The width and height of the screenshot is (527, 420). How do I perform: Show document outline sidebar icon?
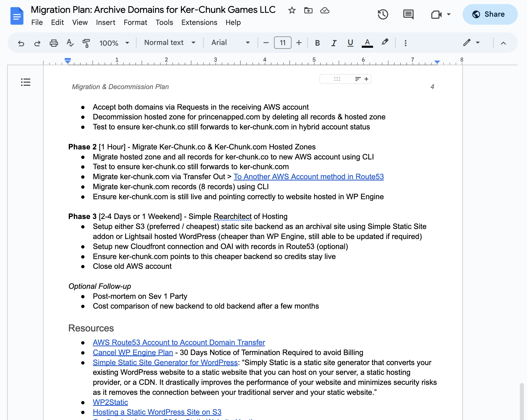[x=26, y=82]
